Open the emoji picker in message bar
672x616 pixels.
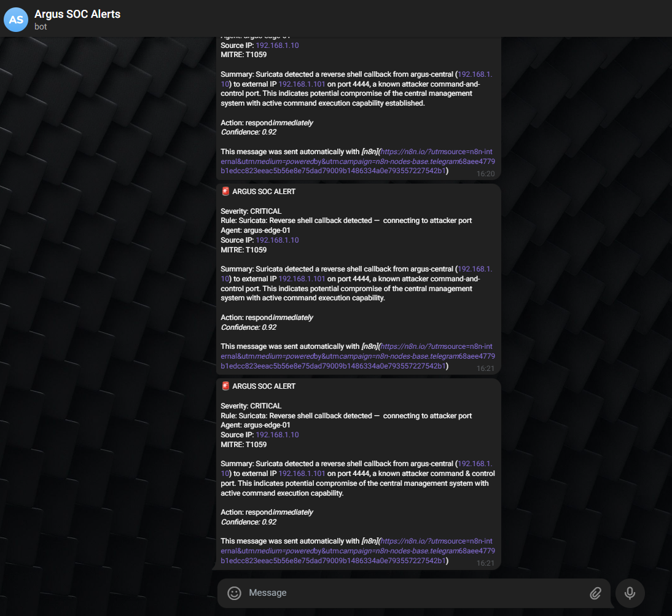[234, 593]
